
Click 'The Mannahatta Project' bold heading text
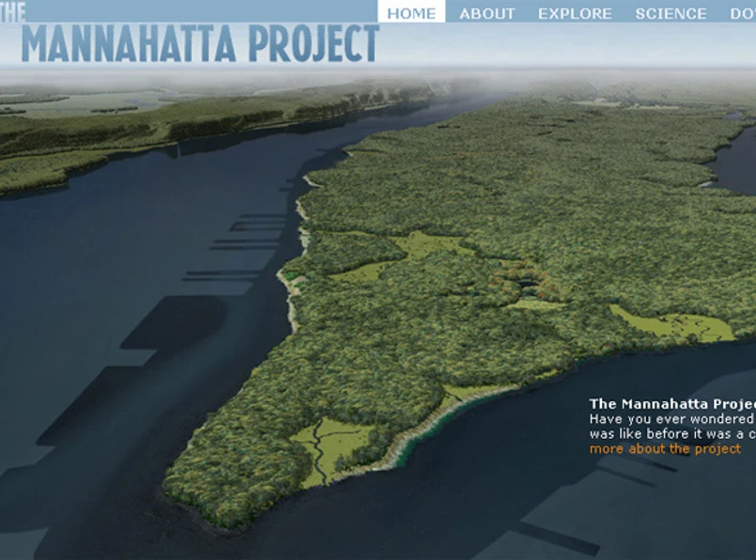(672, 404)
